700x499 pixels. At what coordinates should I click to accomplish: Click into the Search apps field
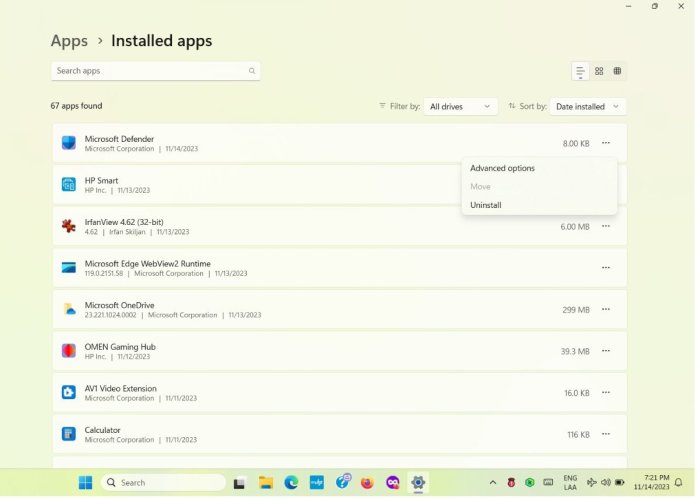pos(156,71)
